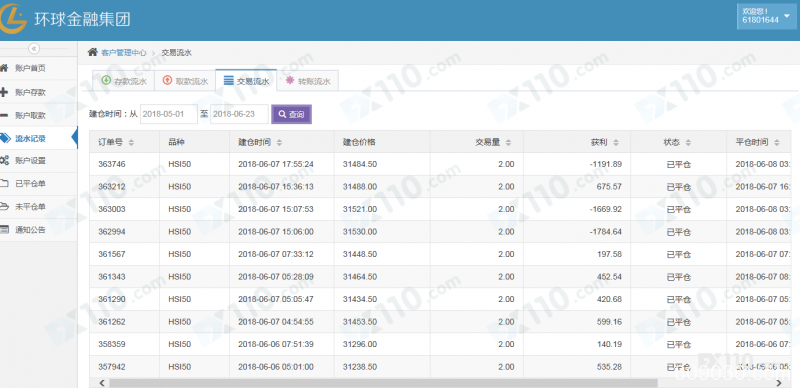Image resolution: width=800 pixels, height=388 pixels.
Task: Click the notice icon beside 通知公告
Action: (x=4, y=229)
